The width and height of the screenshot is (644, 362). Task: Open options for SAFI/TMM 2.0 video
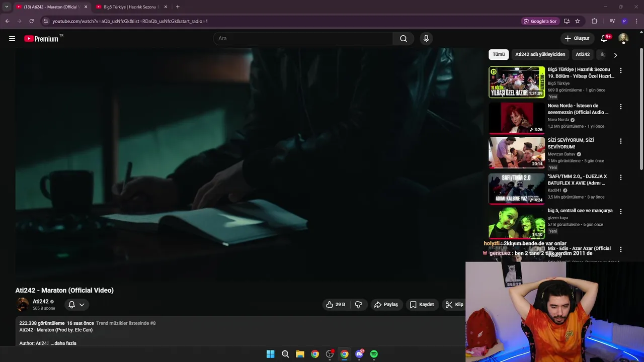point(621,177)
